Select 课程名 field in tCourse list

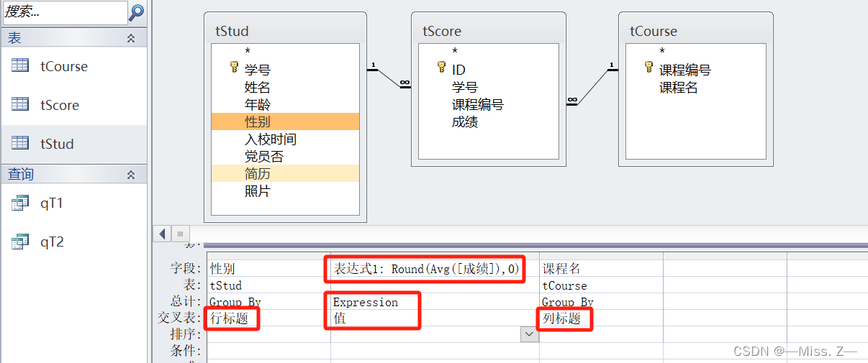pyautogui.click(x=696, y=87)
